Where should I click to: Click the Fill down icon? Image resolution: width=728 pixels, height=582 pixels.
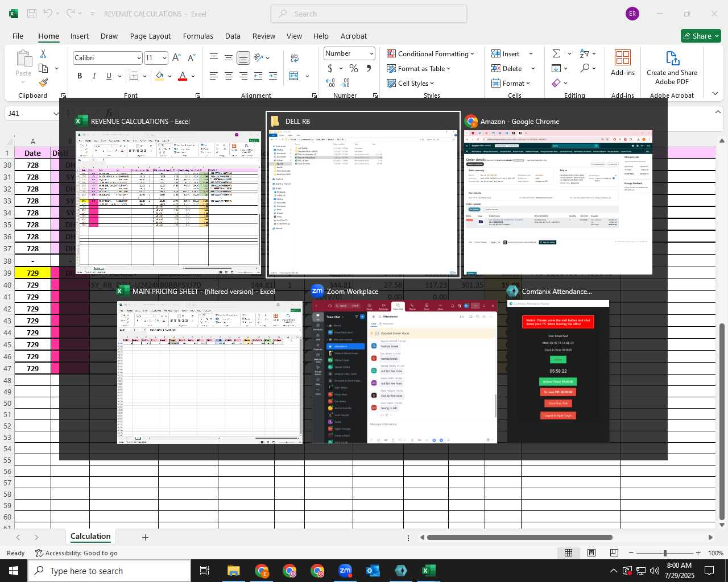pyautogui.click(x=556, y=68)
